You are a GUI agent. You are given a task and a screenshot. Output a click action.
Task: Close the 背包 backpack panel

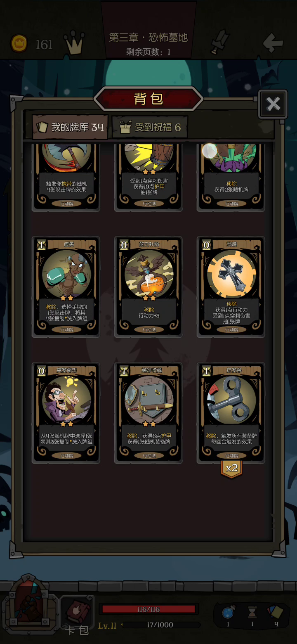[273, 104]
